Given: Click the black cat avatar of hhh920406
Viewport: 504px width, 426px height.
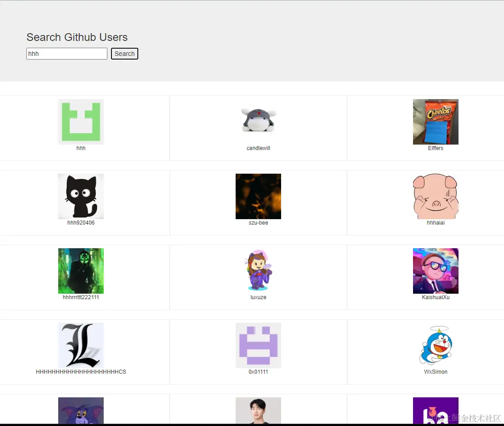Looking at the screenshot, I should [81, 196].
